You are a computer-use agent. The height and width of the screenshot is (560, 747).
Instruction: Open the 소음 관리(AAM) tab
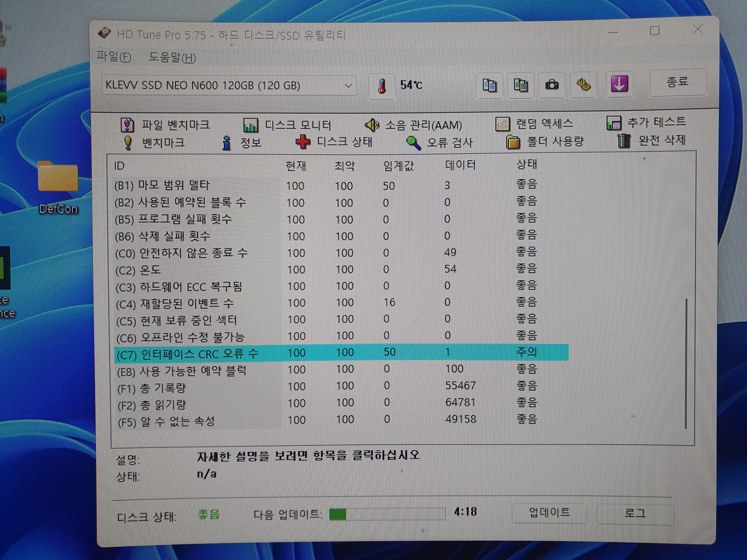(413, 125)
